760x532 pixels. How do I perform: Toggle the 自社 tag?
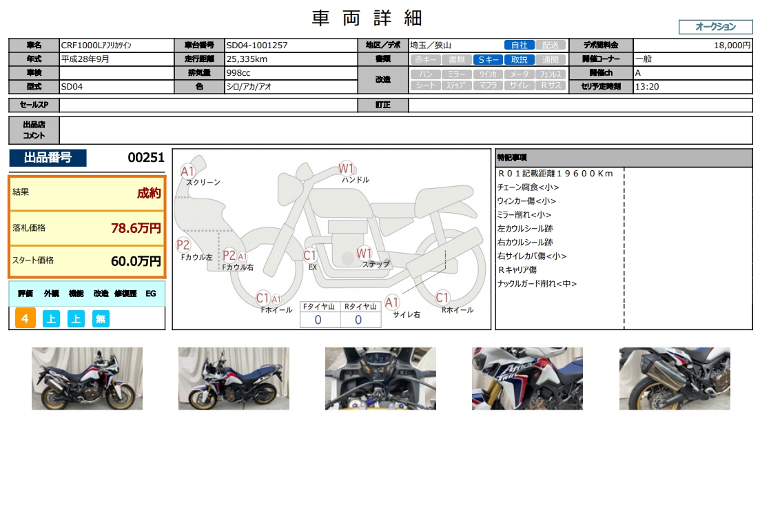[x=519, y=45]
